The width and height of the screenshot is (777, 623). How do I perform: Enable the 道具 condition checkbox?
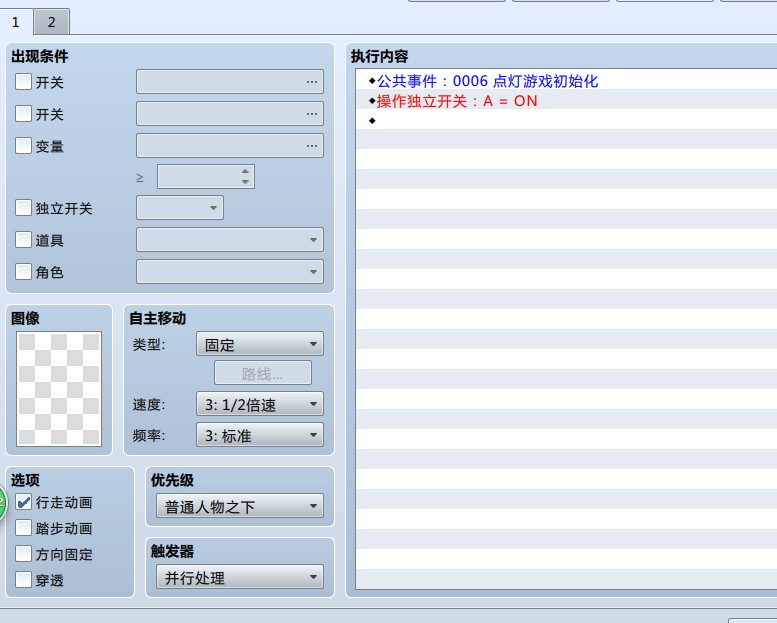point(23,240)
